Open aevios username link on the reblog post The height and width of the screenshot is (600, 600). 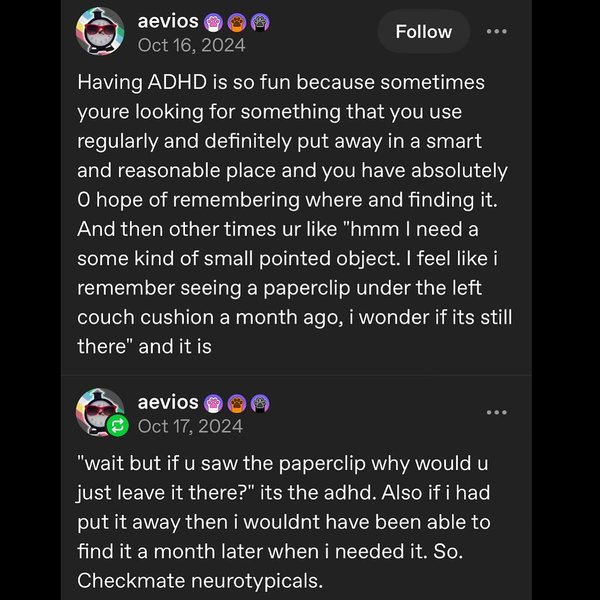(167, 403)
